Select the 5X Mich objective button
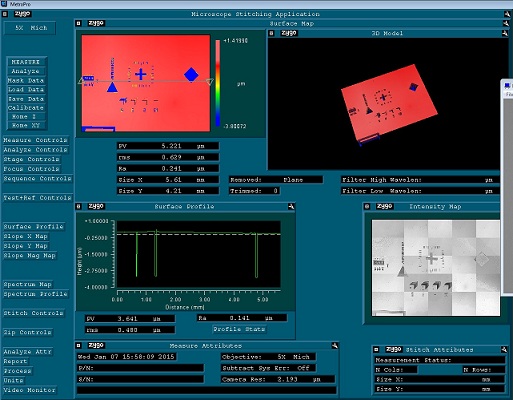 coord(30,28)
